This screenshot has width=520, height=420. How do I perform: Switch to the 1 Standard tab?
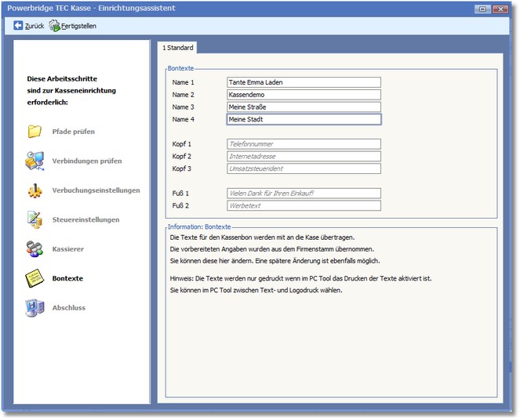click(x=177, y=48)
